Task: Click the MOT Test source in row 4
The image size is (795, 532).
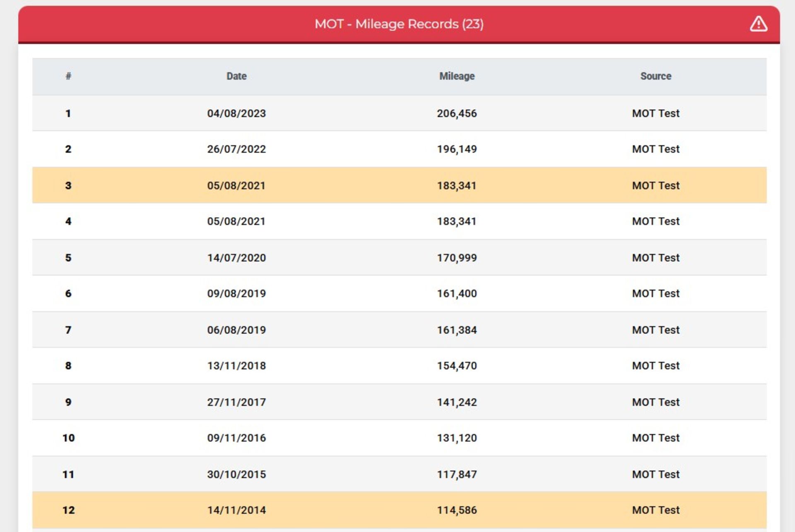Action: click(655, 221)
